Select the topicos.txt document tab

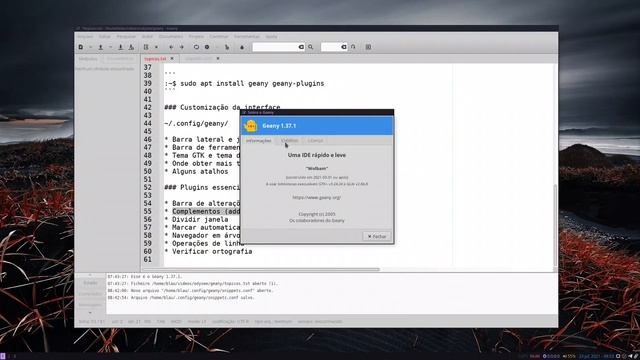coord(156,59)
